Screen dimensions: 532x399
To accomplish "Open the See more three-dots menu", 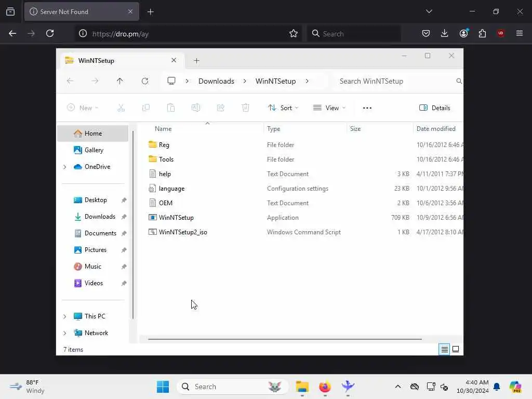I will (367, 108).
